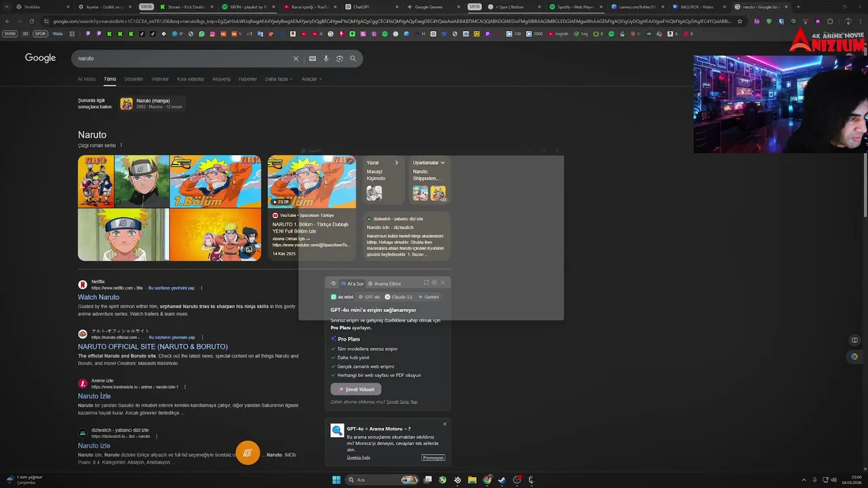The image size is (868, 488).
Task: Open Netflix result more options menu
Action: [x=201, y=288]
